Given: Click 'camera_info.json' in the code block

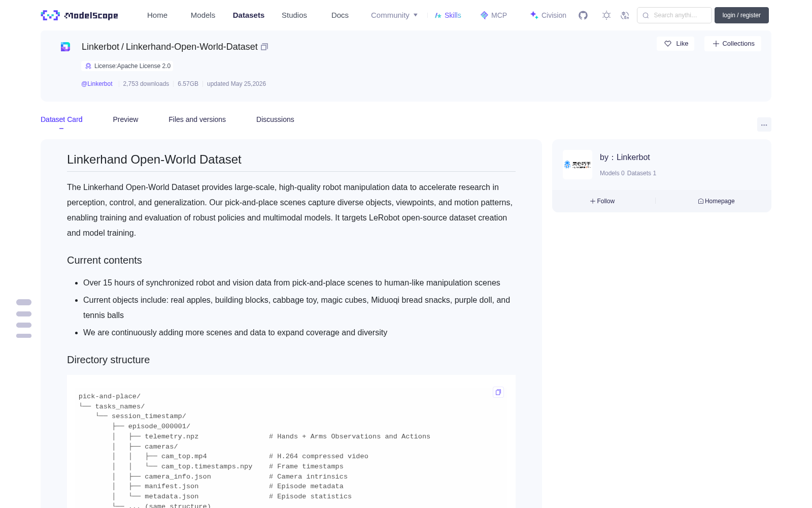Looking at the screenshot, I should (x=178, y=477).
